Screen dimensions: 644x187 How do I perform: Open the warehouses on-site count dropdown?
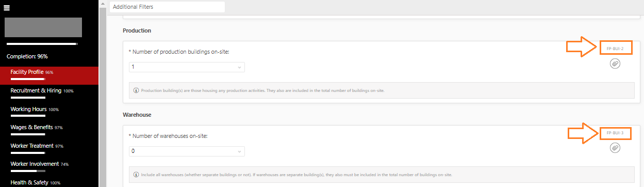[x=187, y=151]
